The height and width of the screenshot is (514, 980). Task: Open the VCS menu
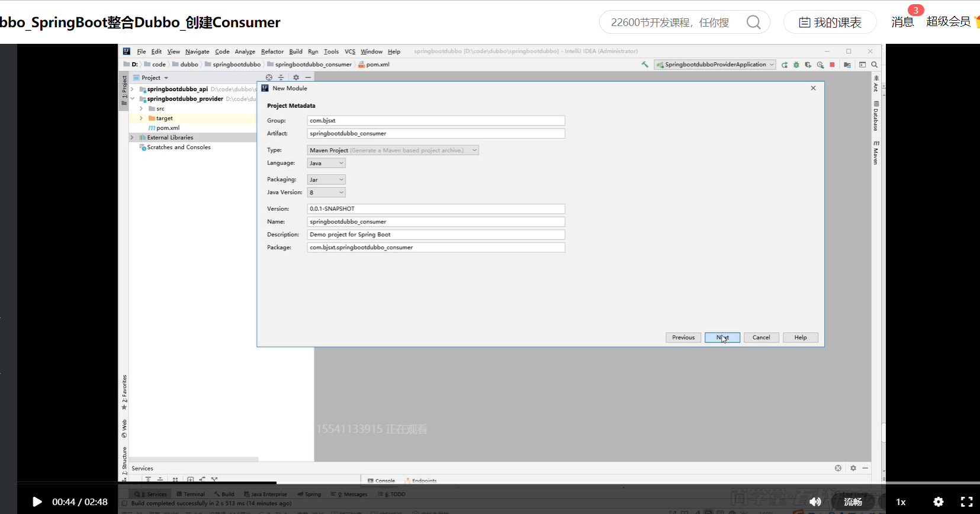coord(350,52)
